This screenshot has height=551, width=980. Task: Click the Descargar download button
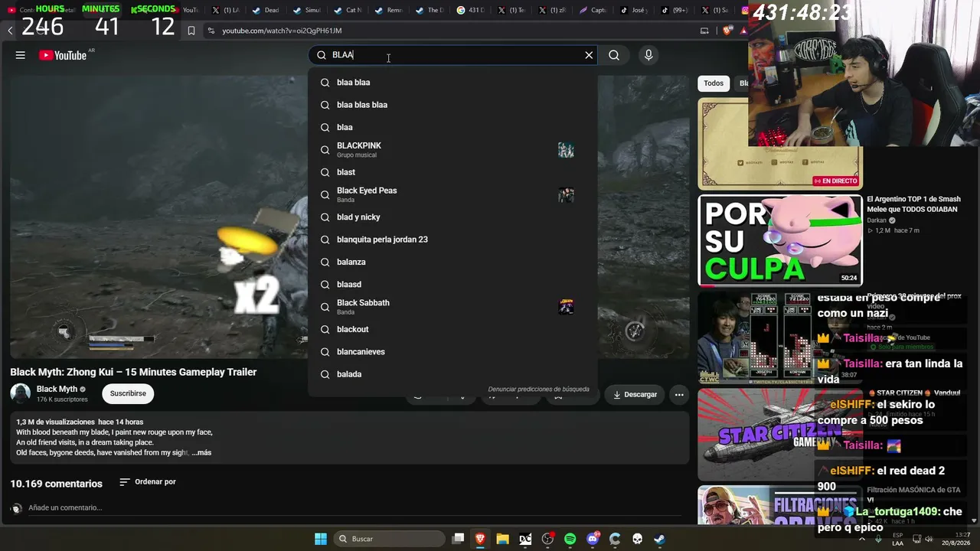click(635, 395)
